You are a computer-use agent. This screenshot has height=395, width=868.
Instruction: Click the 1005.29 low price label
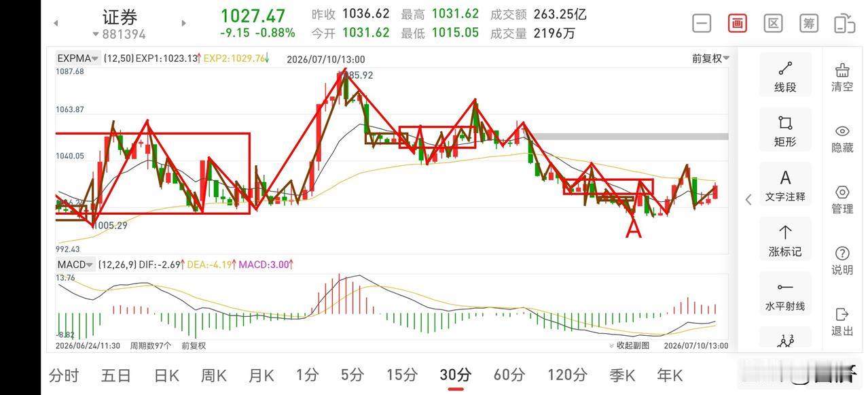click(109, 225)
